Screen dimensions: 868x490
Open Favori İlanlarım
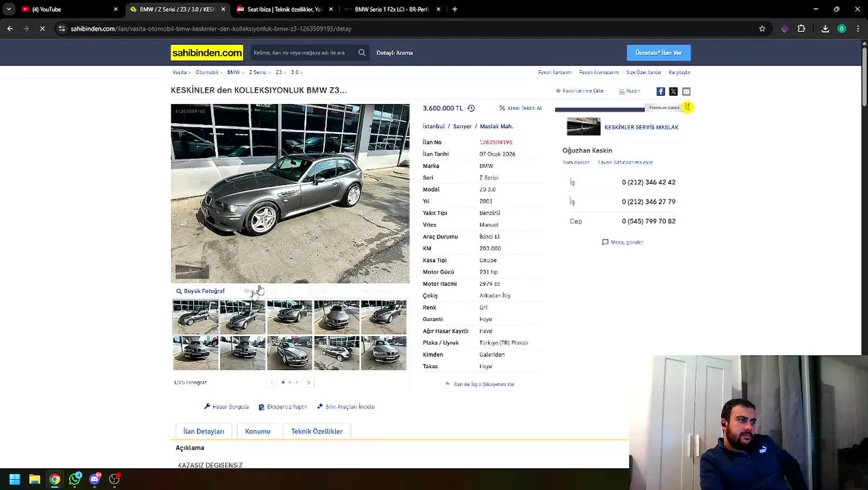[x=555, y=72]
